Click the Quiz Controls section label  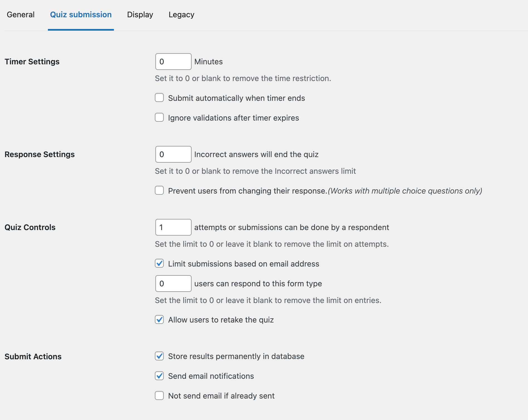coord(30,227)
